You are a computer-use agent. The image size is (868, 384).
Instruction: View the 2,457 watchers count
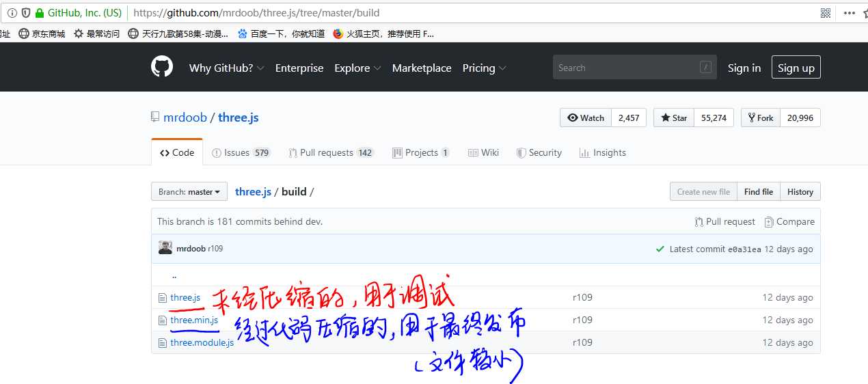click(x=629, y=118)
